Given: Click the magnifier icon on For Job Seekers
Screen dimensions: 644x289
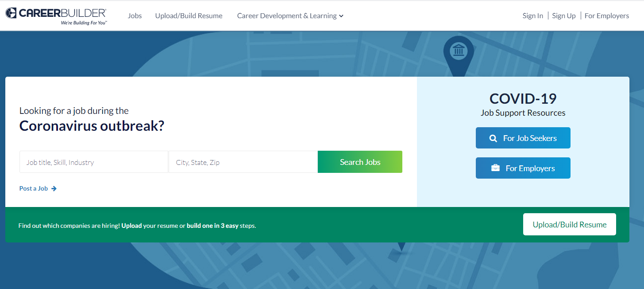Looking at the screenshot, I should [493, 138].
